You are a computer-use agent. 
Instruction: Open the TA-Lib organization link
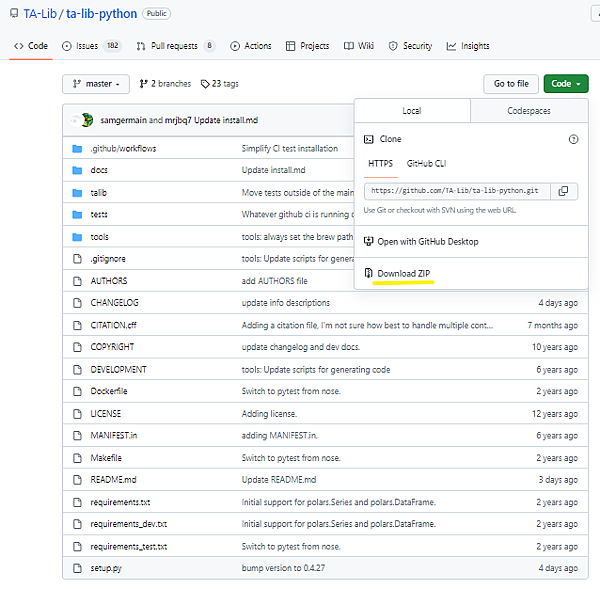click(x=40, y=14)
